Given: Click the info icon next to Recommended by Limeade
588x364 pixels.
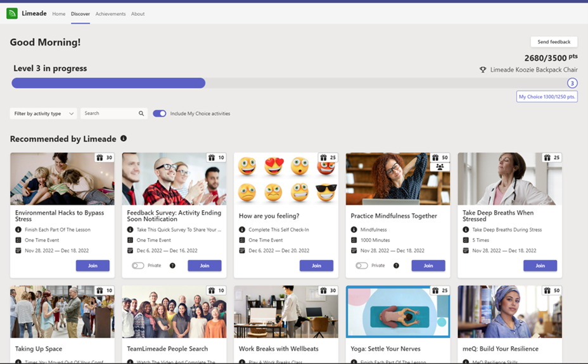Looking at the screenshot, I should 124,139.
